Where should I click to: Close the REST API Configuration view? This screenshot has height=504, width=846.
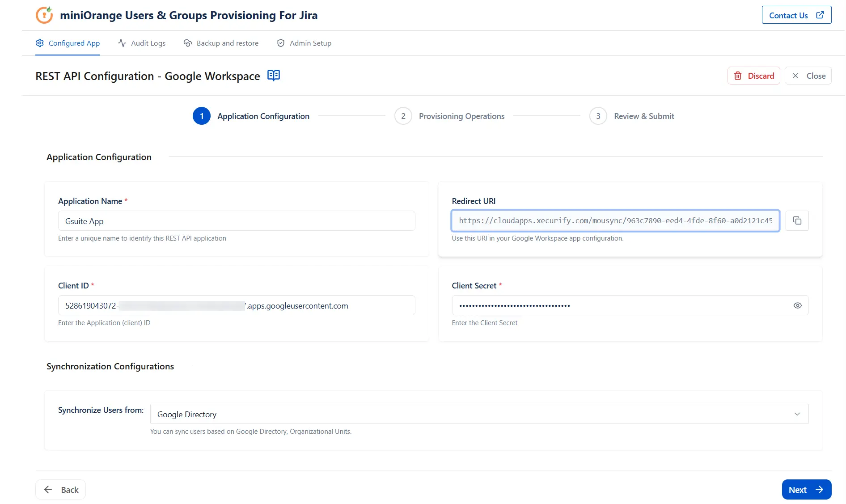pos(808,76)
